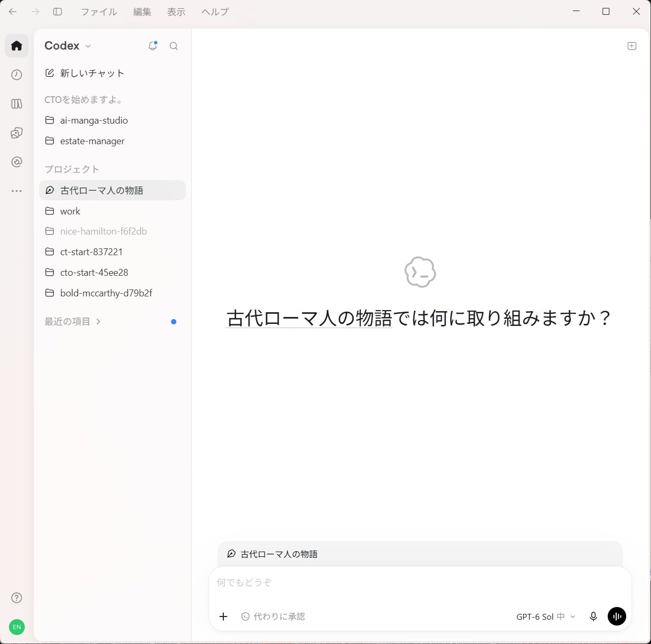Open the ファイル menu

99,12
